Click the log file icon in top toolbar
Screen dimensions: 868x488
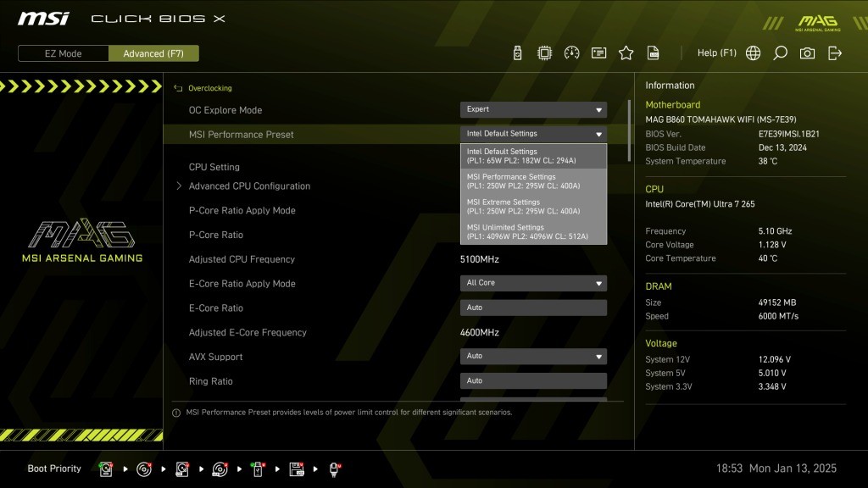coord(653,53)
